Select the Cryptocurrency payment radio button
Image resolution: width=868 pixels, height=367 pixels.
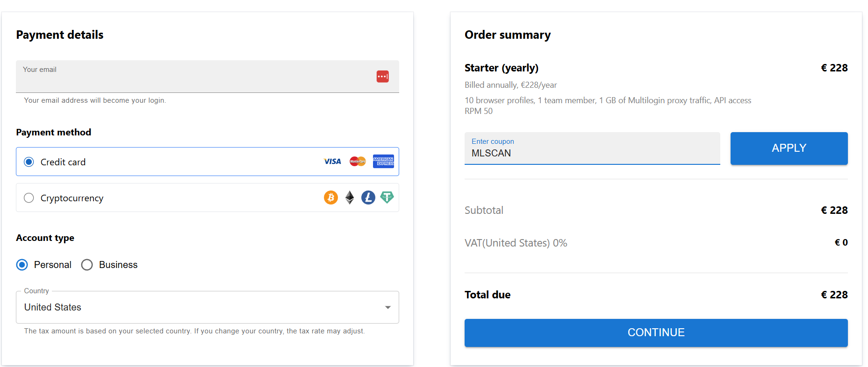click(x=29, y=198)
